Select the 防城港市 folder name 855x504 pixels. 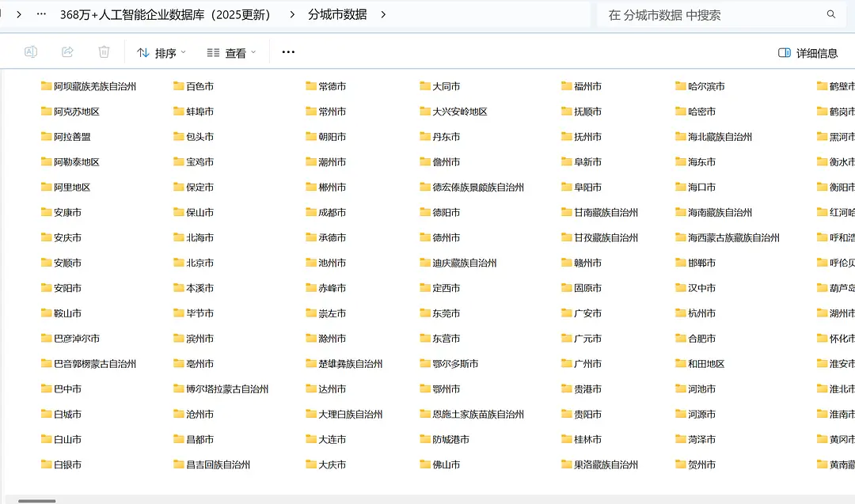coord(451,440)
